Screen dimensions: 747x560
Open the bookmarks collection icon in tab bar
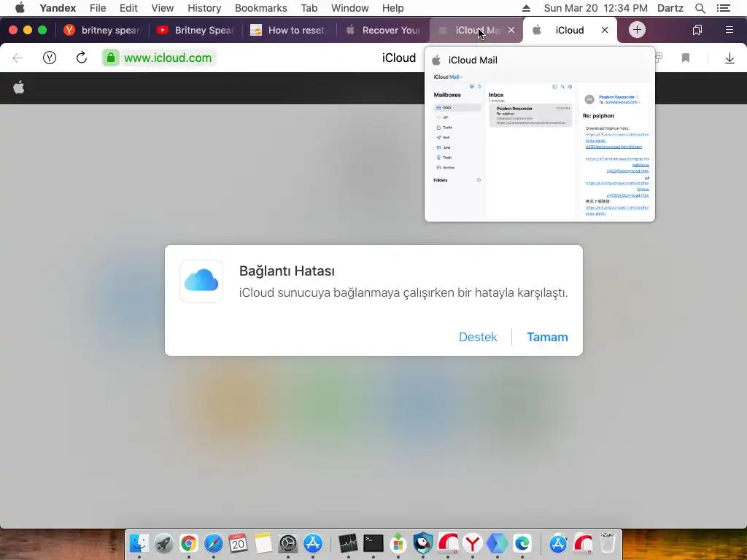click(x=697, y=30)
